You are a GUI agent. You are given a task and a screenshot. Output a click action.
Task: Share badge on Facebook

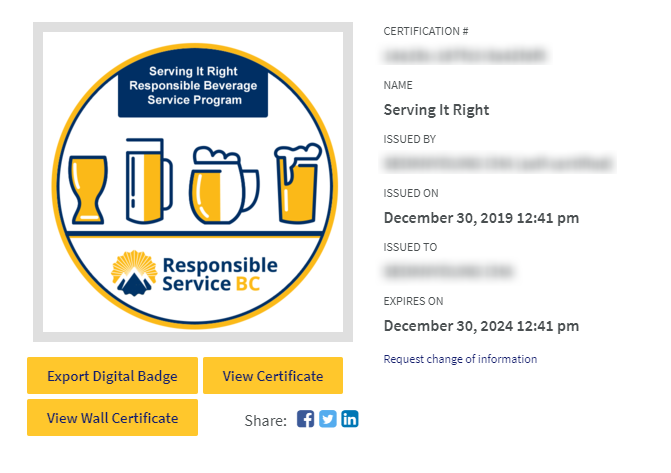pos(306,419)
